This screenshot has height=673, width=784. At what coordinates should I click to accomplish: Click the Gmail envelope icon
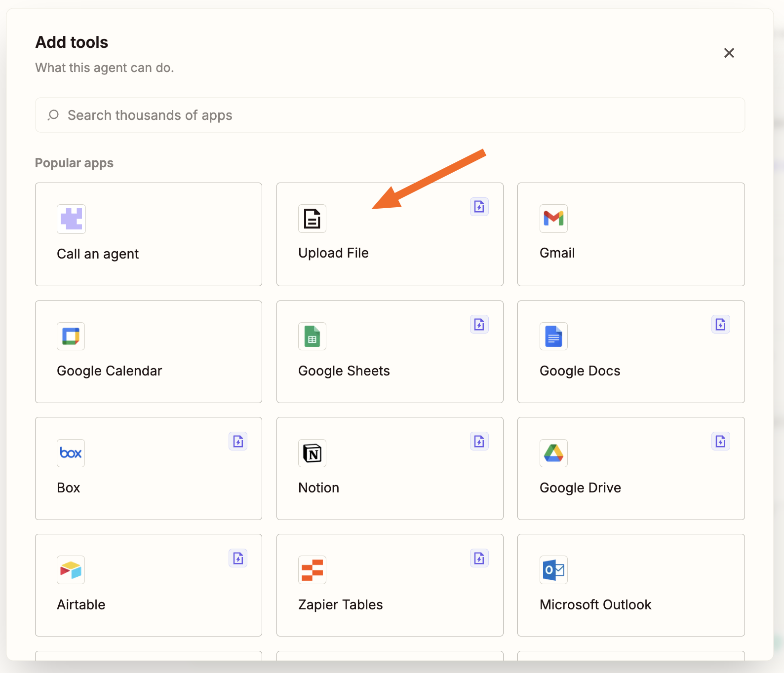point(553,219)
